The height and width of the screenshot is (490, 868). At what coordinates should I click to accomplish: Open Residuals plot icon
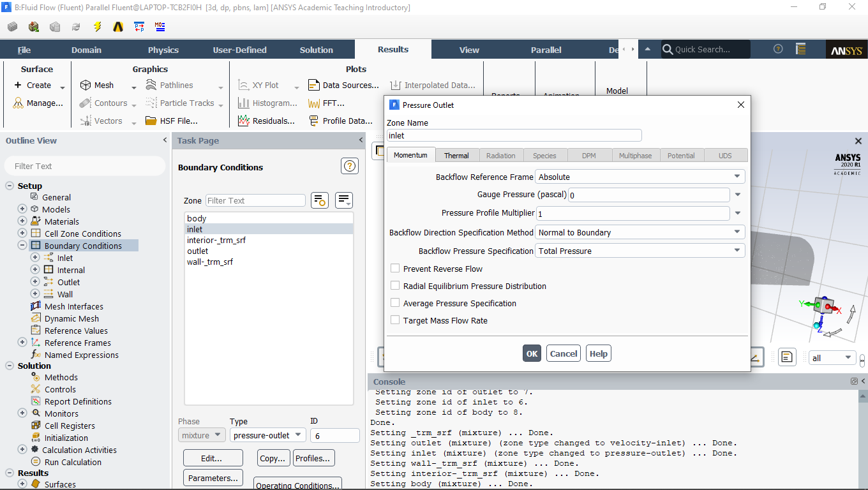(x=243, y=121)
